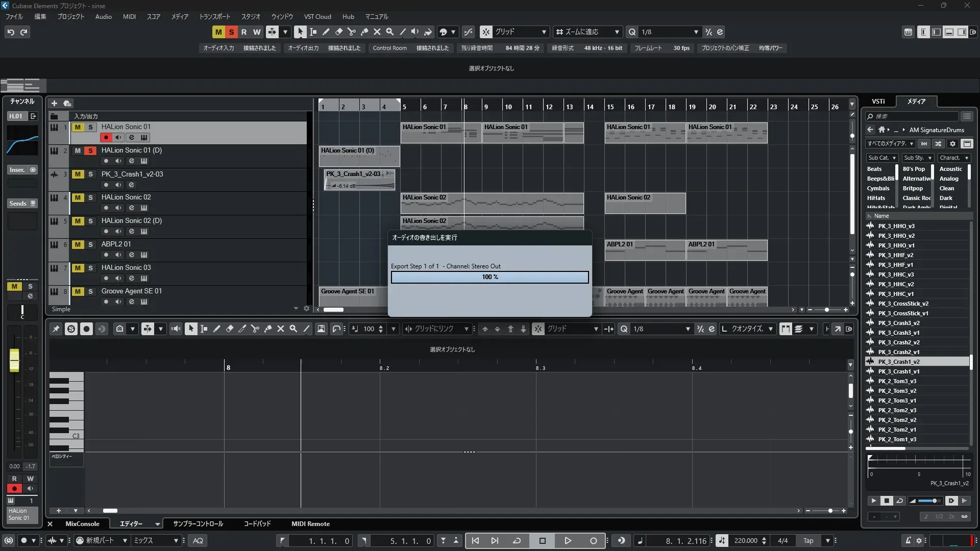
Task: Select PK_3_Crash3_v2 in media list
Action: pyautogui.click(x=898, y=323)
